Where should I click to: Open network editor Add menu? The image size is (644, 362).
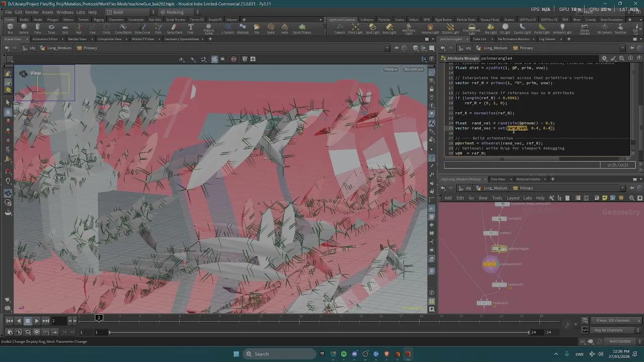(448, 198)
